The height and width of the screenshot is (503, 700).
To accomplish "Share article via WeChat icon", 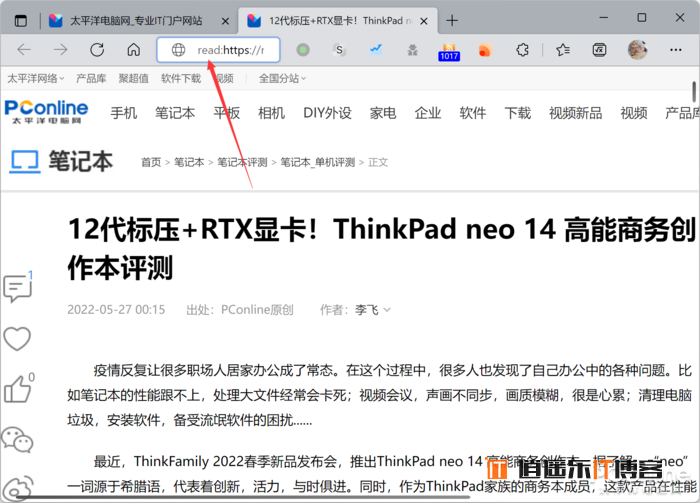I will pos(17,440).
